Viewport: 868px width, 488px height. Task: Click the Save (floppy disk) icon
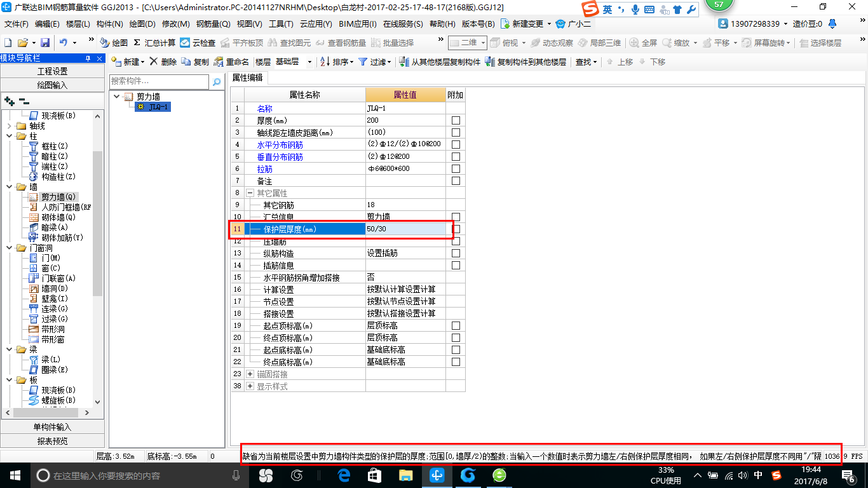pos(45,43)
